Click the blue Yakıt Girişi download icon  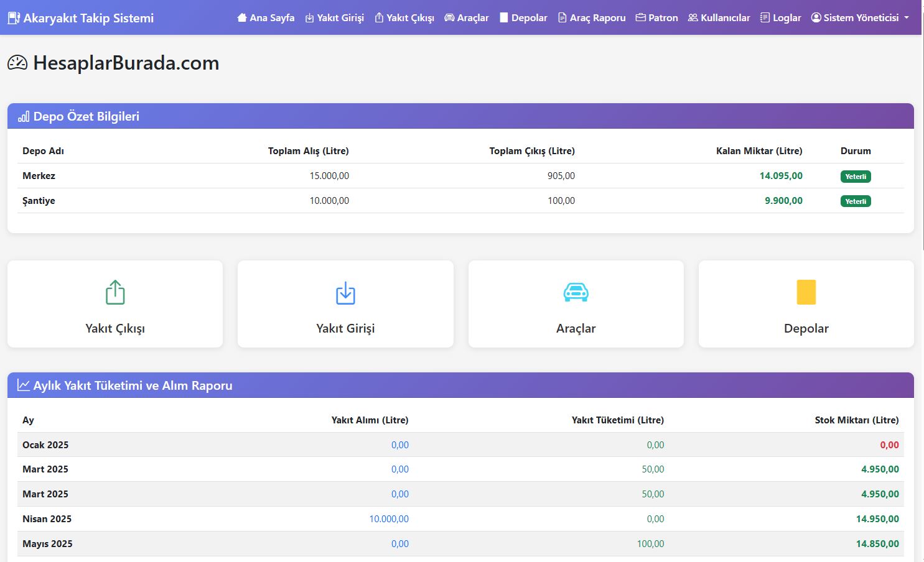coord(345,292)
